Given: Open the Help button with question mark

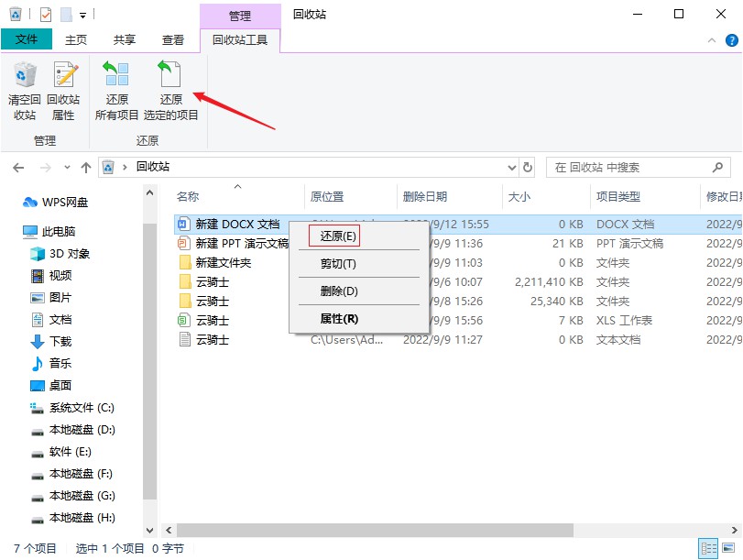Looking at the screenshot, I should (x=730, y=39).
